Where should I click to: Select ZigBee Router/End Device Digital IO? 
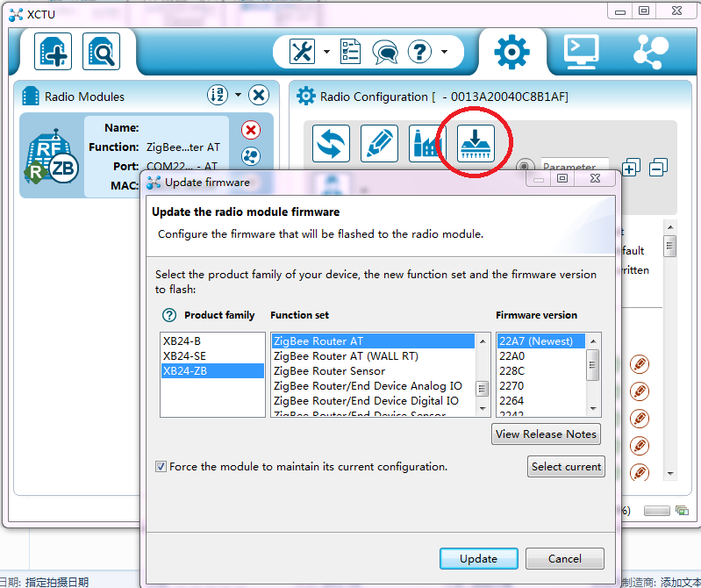[x=373, y=401]
